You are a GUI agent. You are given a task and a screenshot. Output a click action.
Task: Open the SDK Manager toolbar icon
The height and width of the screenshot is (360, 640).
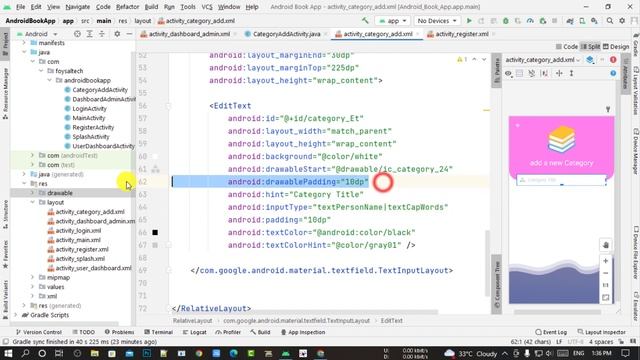594,20
